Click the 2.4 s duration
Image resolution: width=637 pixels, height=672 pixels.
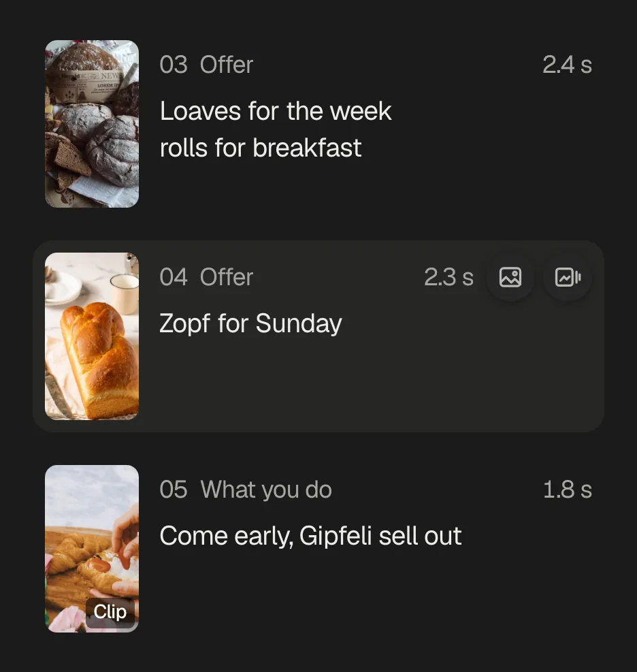567,65
